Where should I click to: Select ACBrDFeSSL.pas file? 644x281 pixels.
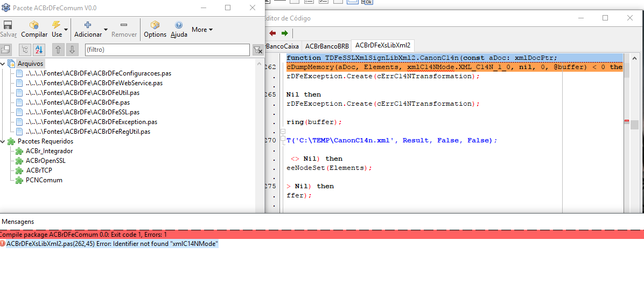[82, 112]
